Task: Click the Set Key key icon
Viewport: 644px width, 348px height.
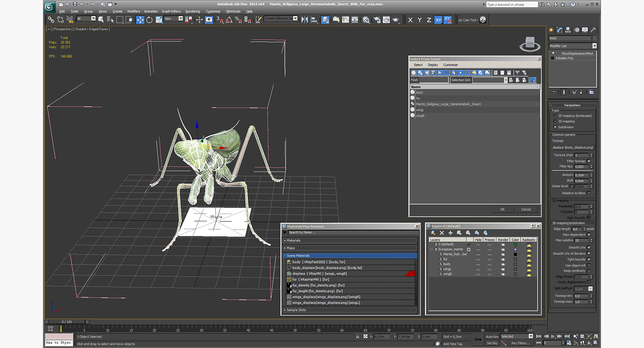Action: (x=478, y=339)
